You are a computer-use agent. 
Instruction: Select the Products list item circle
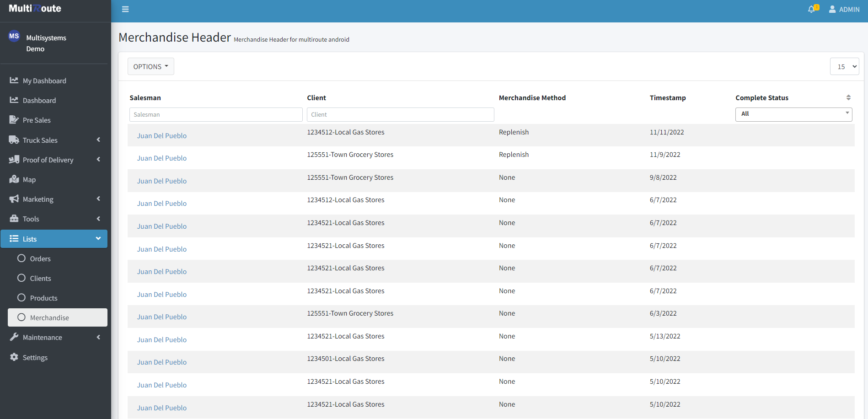click(x=21, y=298)
